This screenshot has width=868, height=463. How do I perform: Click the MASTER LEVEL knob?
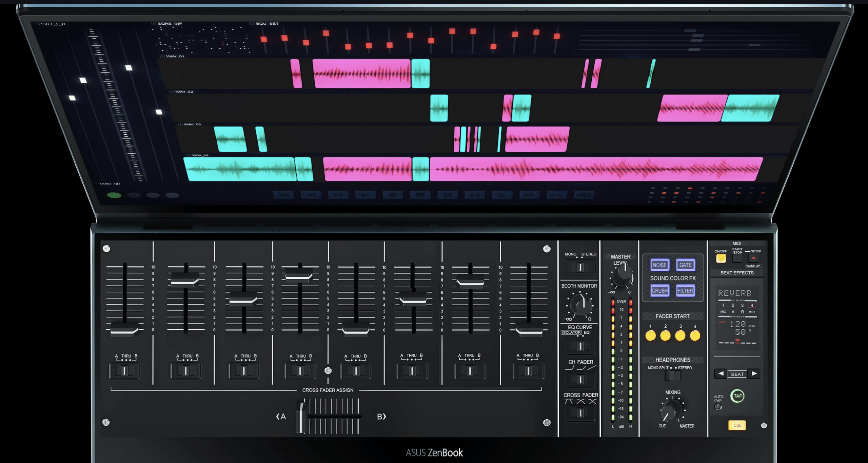click(x=623, y=275)
